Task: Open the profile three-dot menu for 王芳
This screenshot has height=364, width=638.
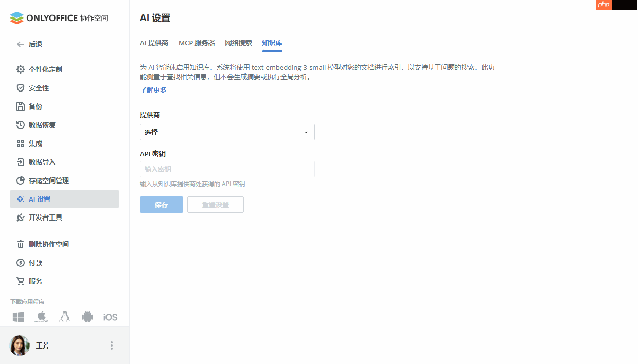Action: [111, 345]
